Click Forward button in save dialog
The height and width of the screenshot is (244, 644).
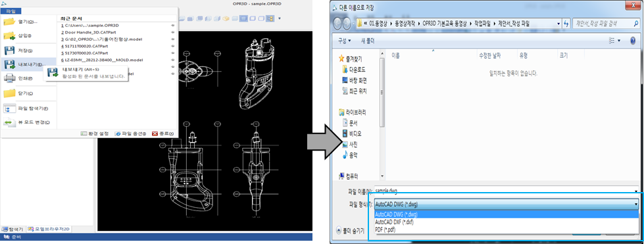tap(348, 24)
